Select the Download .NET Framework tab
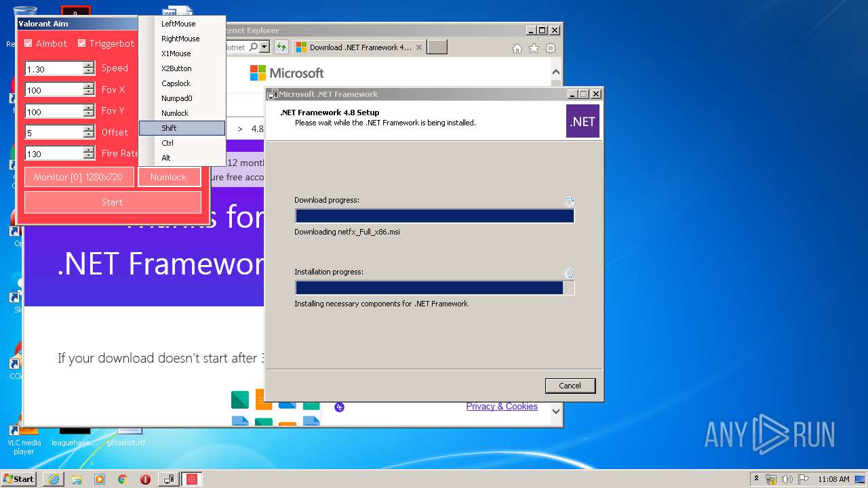The height and width of the screenshot is (488, 868). point(359,47)
